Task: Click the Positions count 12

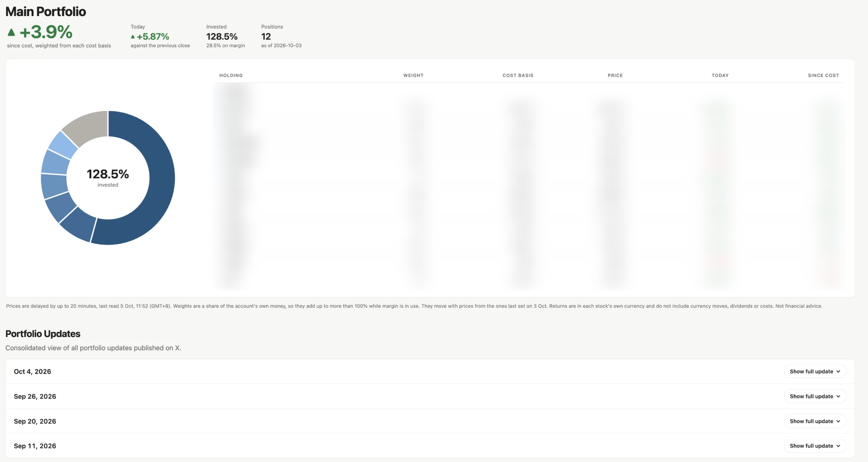Action: tap(266, 36)
